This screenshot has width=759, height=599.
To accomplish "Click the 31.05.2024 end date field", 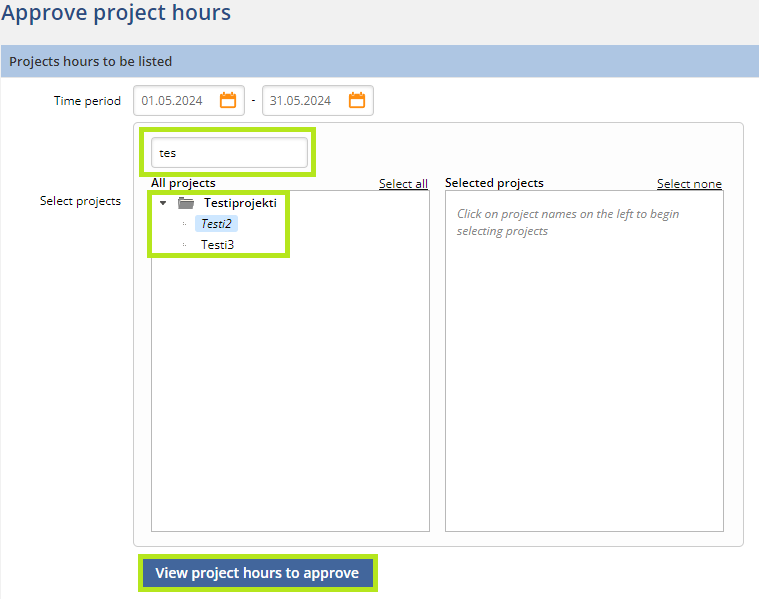I will pyautogui.click(x=300, y=101).
